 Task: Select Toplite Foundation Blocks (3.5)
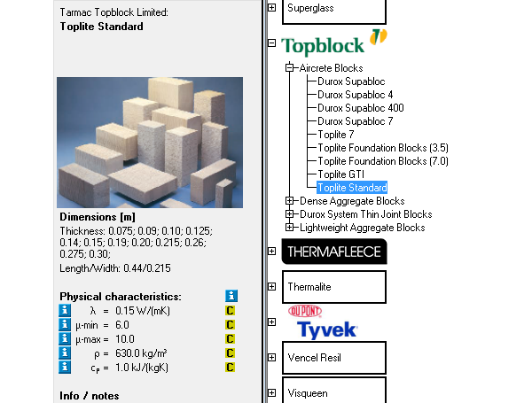[x=383, y=148]
